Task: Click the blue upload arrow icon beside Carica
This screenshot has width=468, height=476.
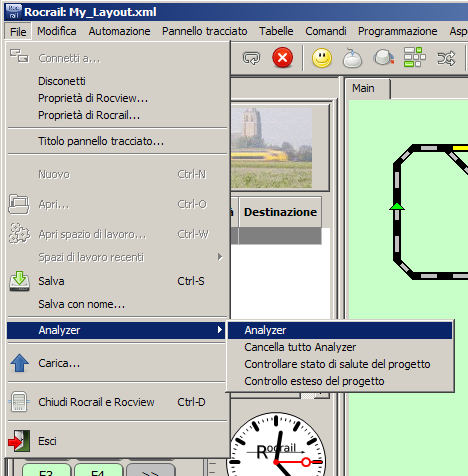Action: coord(20,363)
